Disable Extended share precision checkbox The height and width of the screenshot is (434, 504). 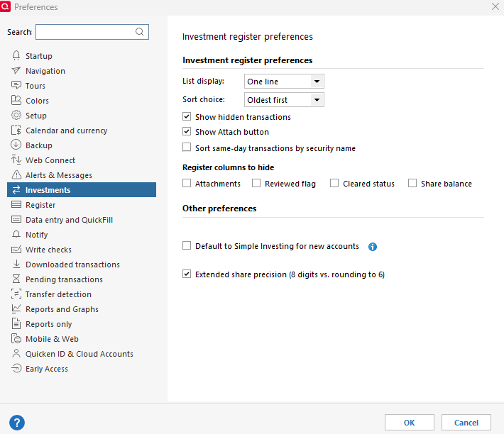[x=187, y=274]
